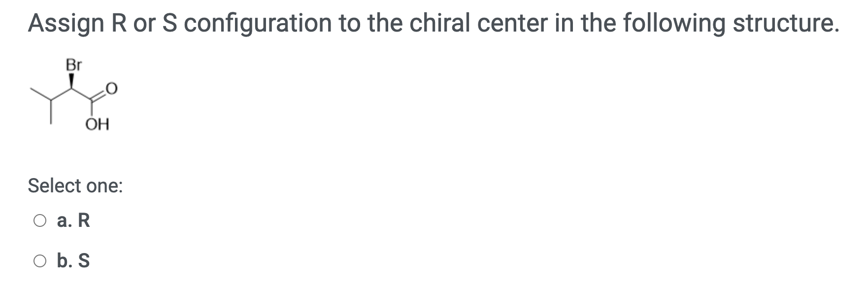Select the radio button for answer a. R
Viewport: 868px width, 291px height.
(40, 220)
